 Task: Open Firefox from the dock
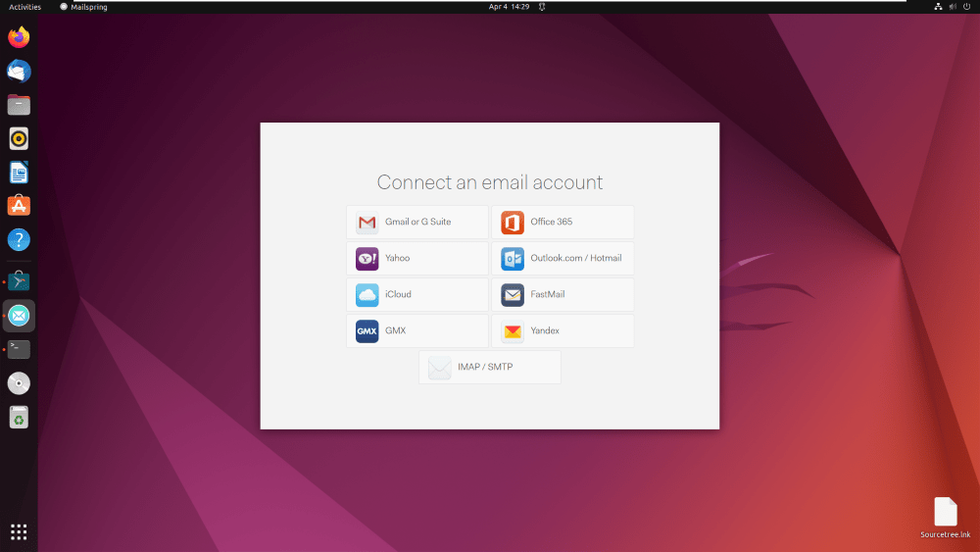(19, 37)
